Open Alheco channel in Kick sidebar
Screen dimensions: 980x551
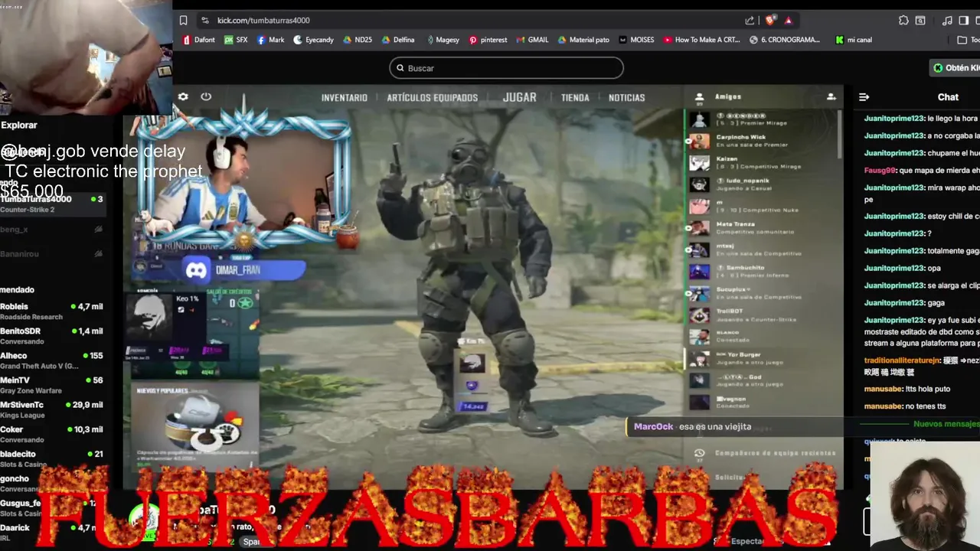[52, 360]
